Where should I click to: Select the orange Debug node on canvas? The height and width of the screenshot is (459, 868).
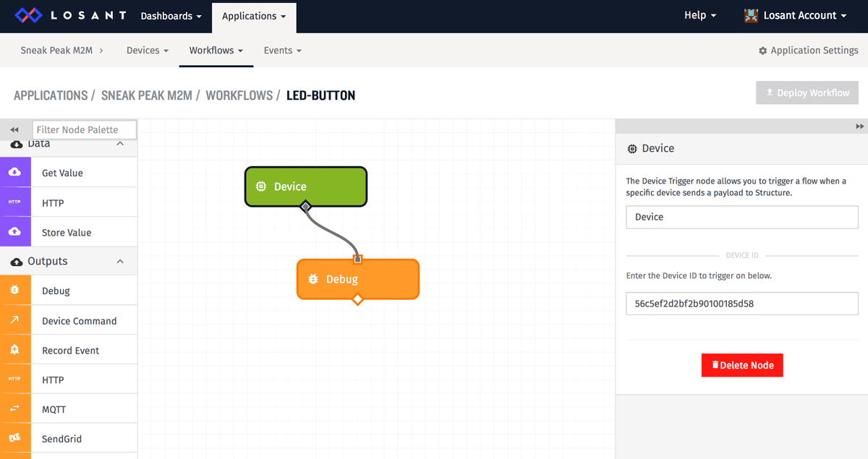click(x=358, y=279)
